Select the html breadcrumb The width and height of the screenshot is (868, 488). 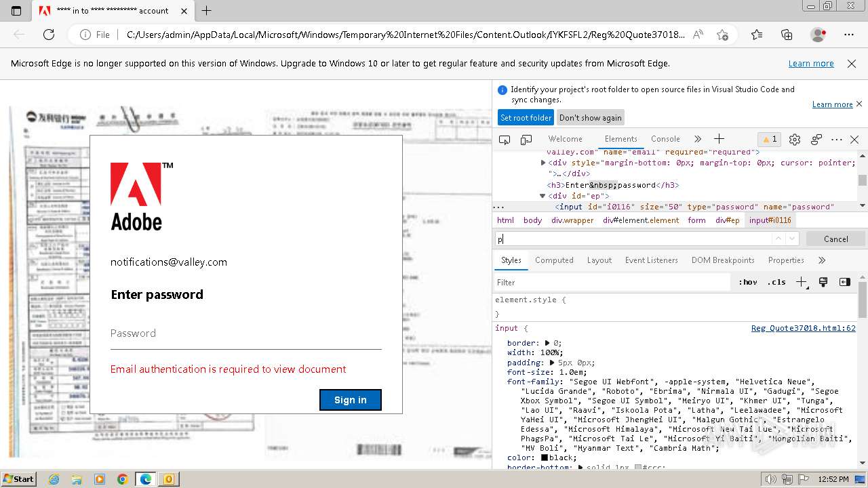(x=505, y=220)
